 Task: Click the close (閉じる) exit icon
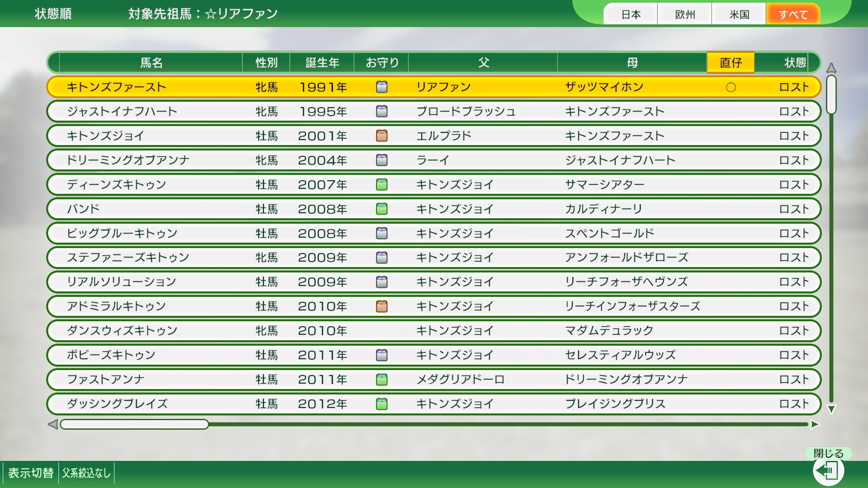pyautogui.click(x=828, y=471)
